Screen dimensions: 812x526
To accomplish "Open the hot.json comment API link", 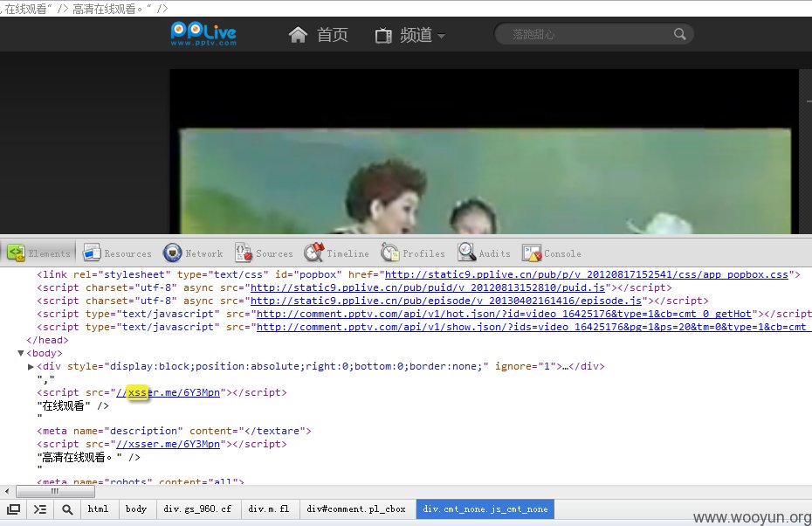I will click(x=504, y=314).
